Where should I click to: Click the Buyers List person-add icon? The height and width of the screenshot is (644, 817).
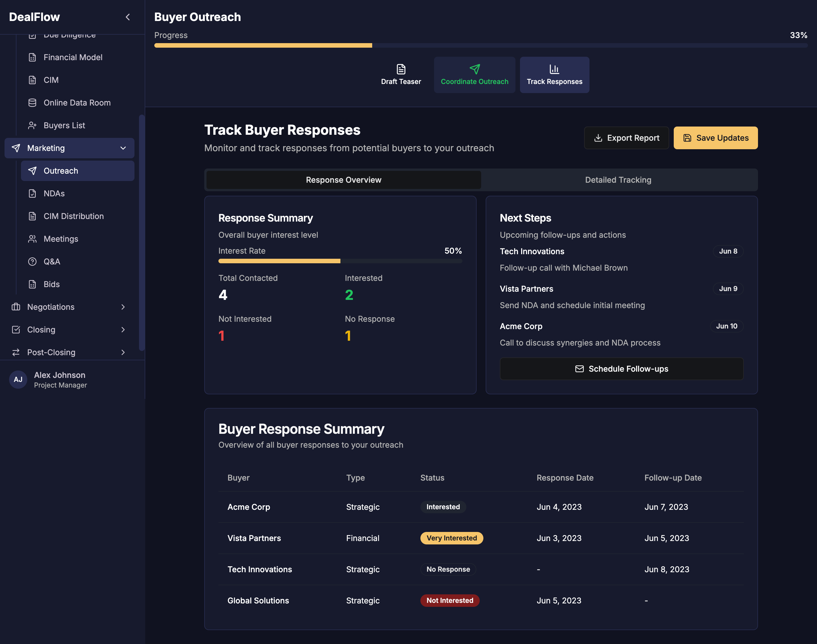(32, 125)
